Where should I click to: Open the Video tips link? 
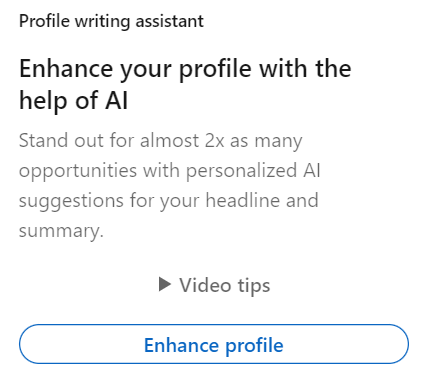214,285
